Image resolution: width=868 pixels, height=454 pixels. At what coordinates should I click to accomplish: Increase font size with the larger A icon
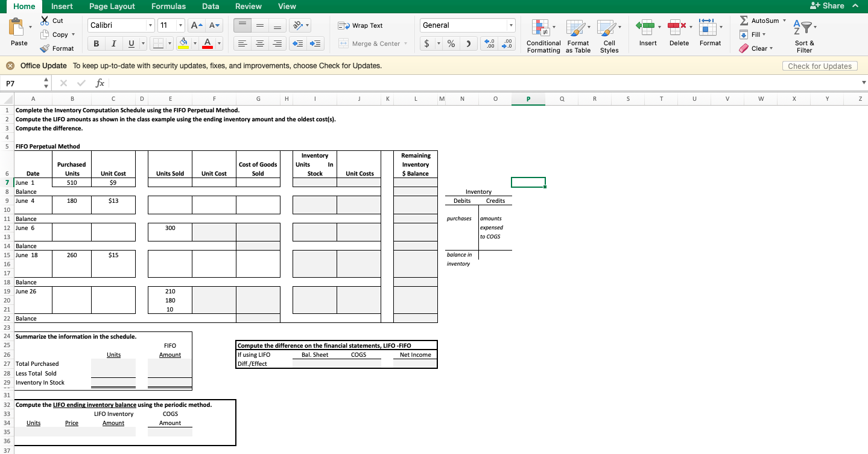pyautogui.click(x=198, y=25)
